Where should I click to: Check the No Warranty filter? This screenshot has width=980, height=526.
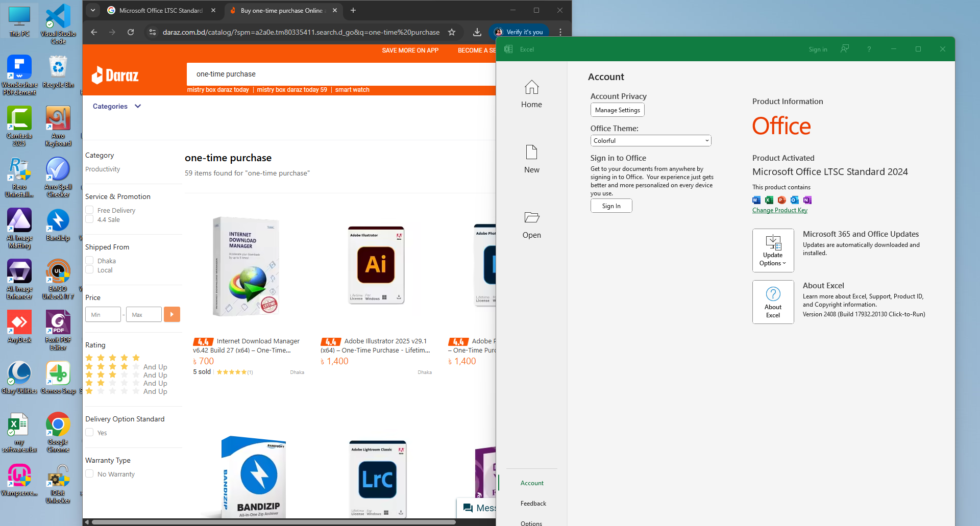tap(89, 474)
